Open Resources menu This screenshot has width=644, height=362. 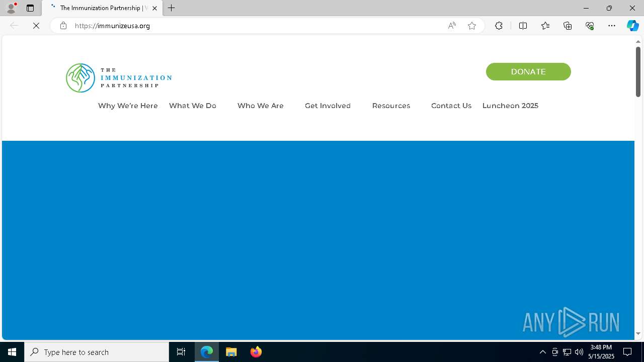pos(391,106)
